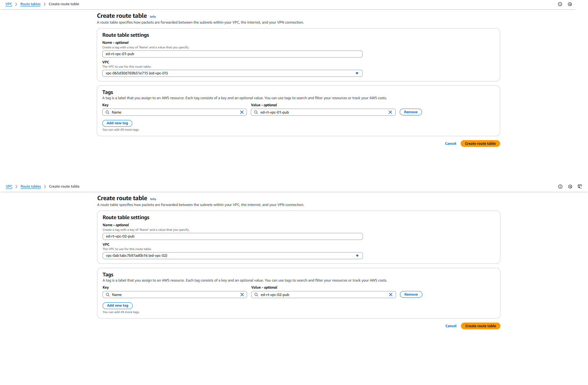The height and width of the screenshot is (385, 588).
Task: Clear the tag value ed-rt-vpc-01-pub
Action: coord(390,112)
